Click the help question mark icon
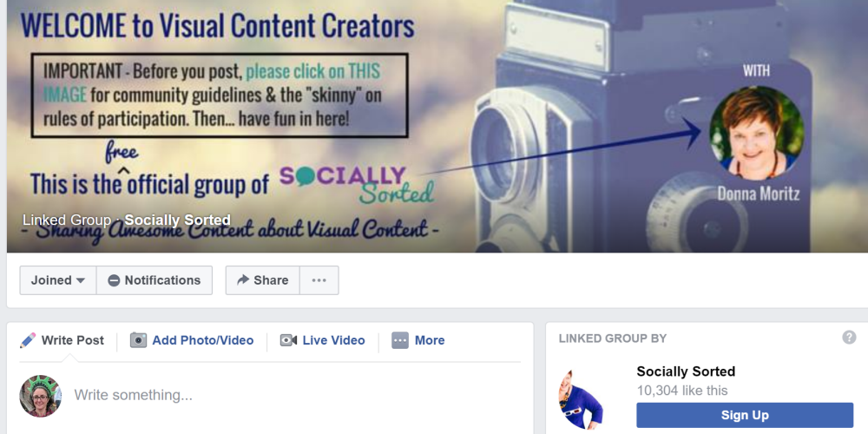Viewport: 868px width, 434px height. coord(849,337)
